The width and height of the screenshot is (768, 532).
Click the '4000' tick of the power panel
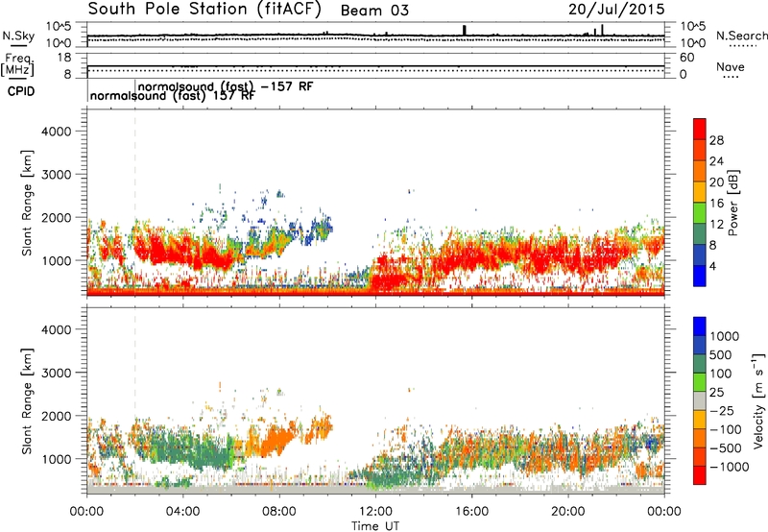(x=56, y=132)
